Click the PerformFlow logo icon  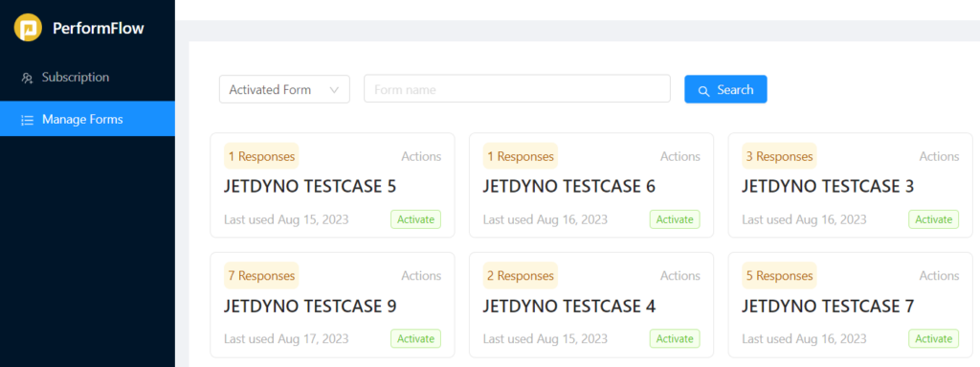tap(28, 28)
